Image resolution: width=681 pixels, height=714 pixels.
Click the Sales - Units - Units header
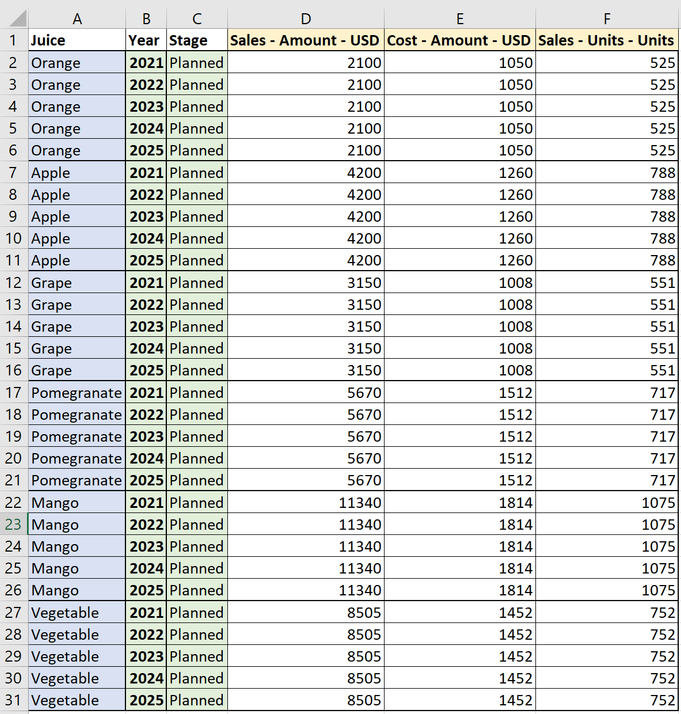pos(607,40)
